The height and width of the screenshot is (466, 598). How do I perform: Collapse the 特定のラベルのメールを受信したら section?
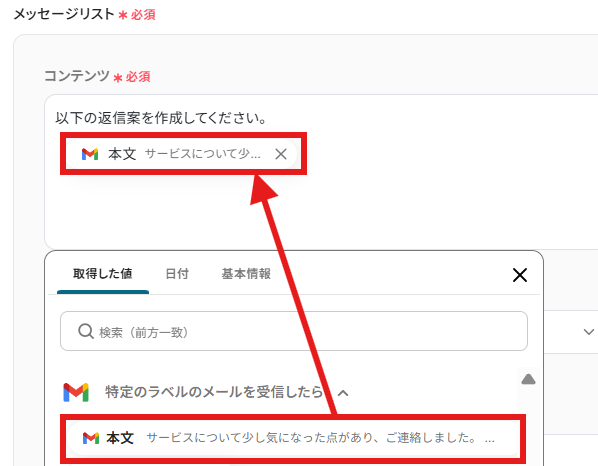343,393
